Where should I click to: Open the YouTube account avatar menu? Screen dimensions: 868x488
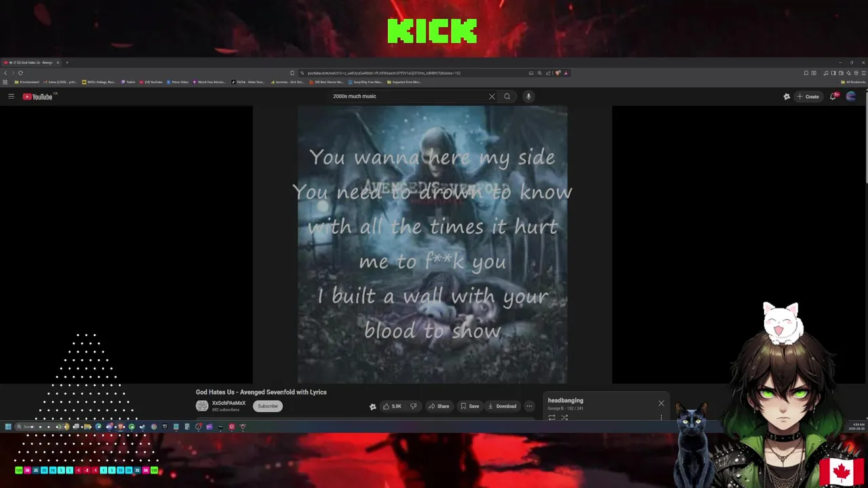851,96
